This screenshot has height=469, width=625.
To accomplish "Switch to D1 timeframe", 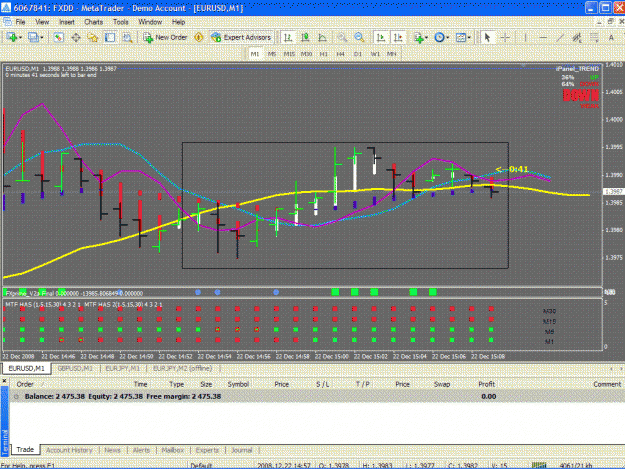I will (x=358, y=54).
